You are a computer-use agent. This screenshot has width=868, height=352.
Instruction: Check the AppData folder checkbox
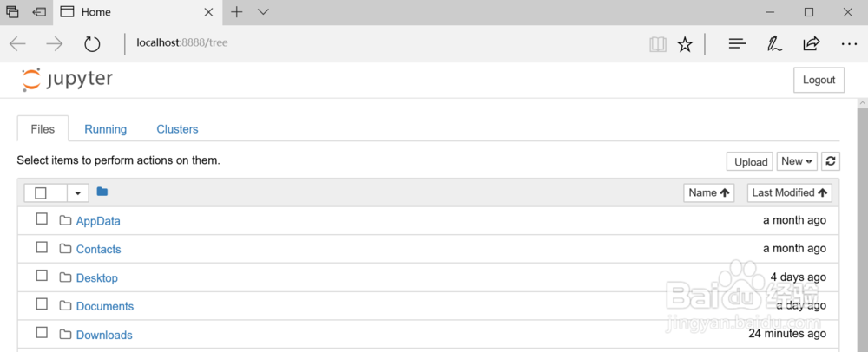click(42, 219)
